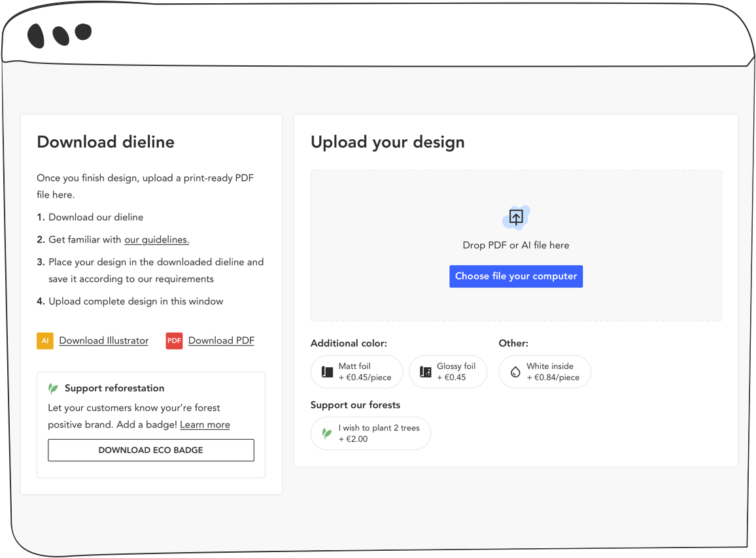Click the upload arrow icon in the drop zone
The width and height of the screenshot is (756, 558).
point(516,218)
